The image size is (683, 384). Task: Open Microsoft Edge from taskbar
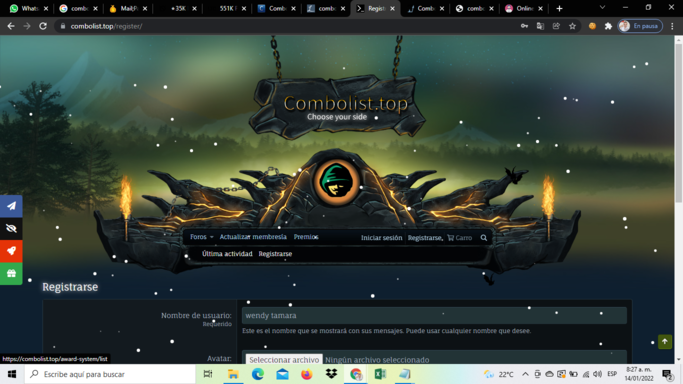click(258, 374)
